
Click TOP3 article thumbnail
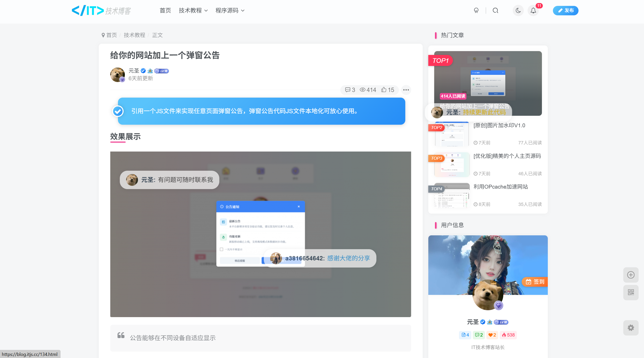point(452,165)
